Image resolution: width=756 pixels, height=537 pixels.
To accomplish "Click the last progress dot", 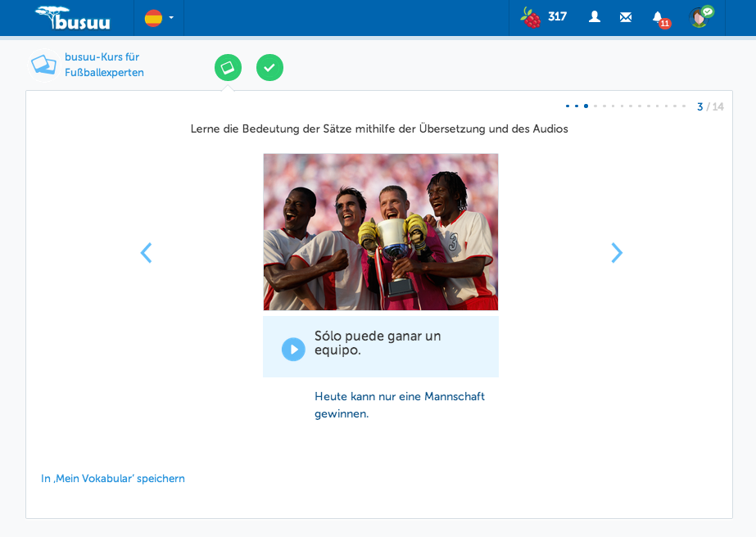I will point(684,106).
